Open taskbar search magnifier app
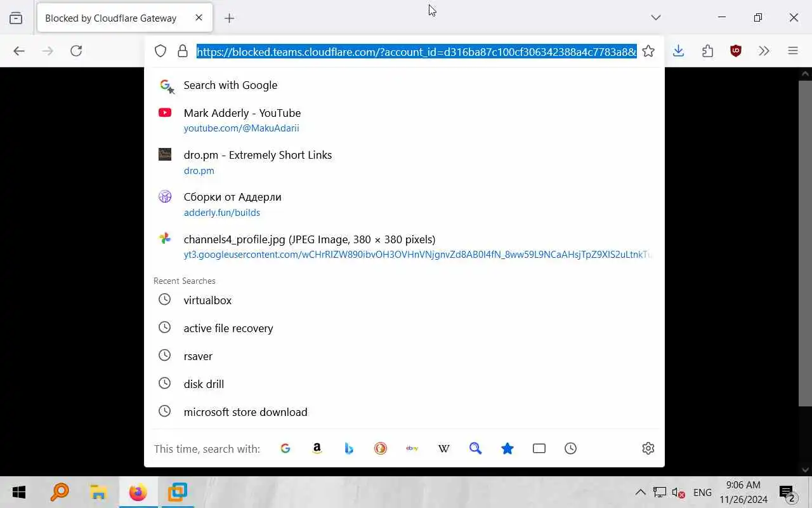The image size is (812, 508). (60, 492)
